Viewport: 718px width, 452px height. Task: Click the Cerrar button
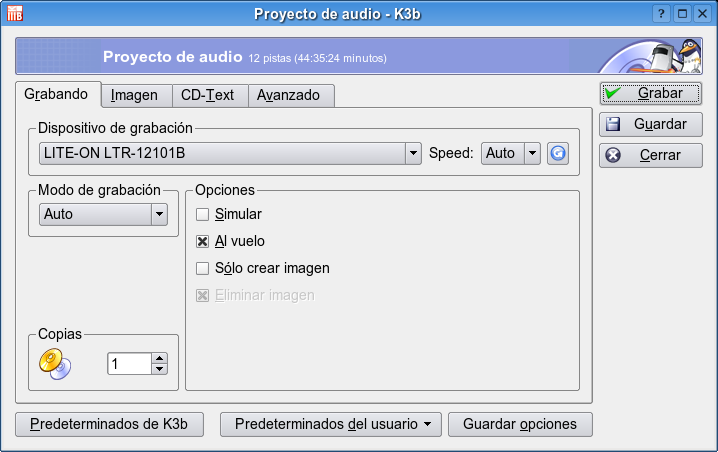tap(651, 156)
